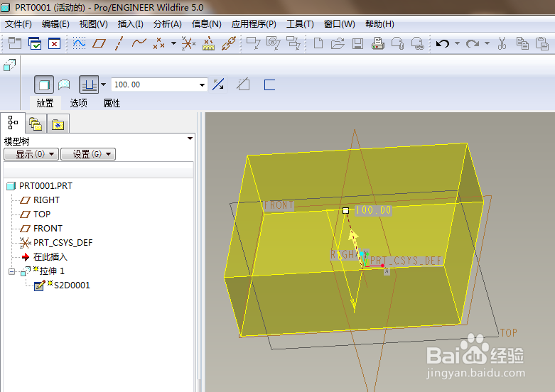Open the depth value combo box arrow
555x392 pixels.
click(202, 85)
